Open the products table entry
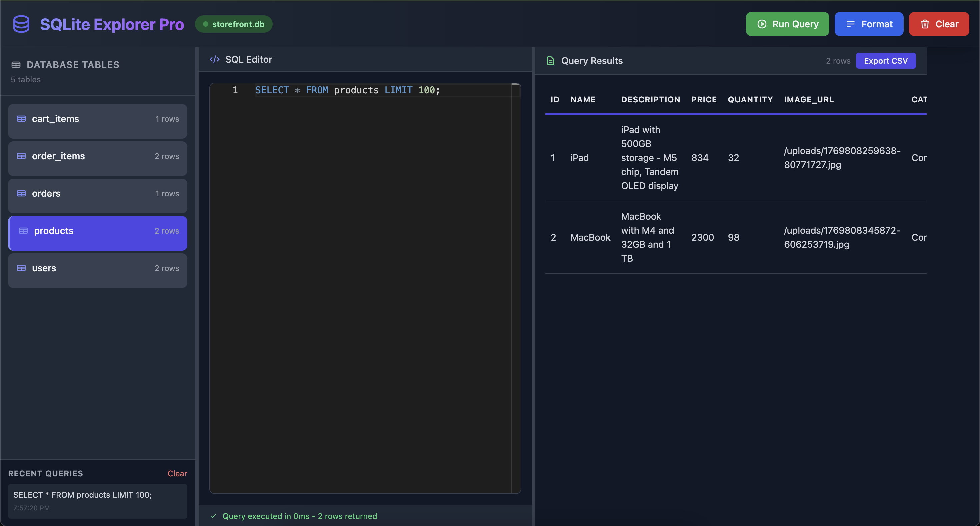 point(97,231)
